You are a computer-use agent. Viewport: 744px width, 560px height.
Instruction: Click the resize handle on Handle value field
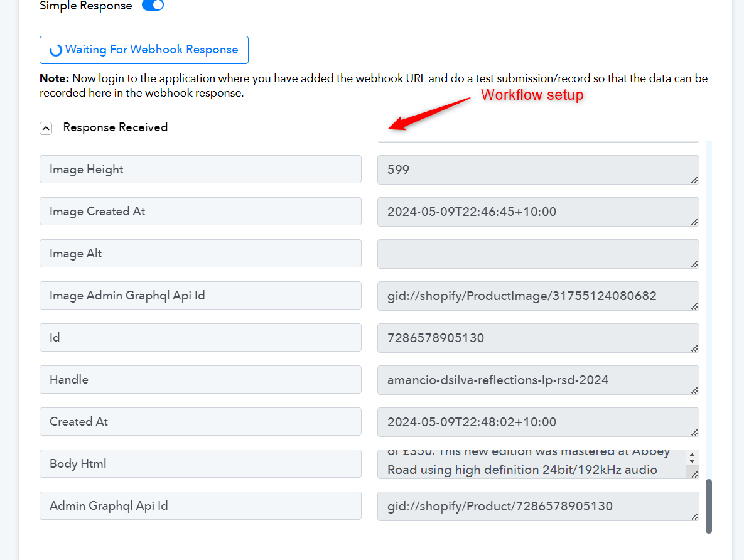click(x=694, y=390)
